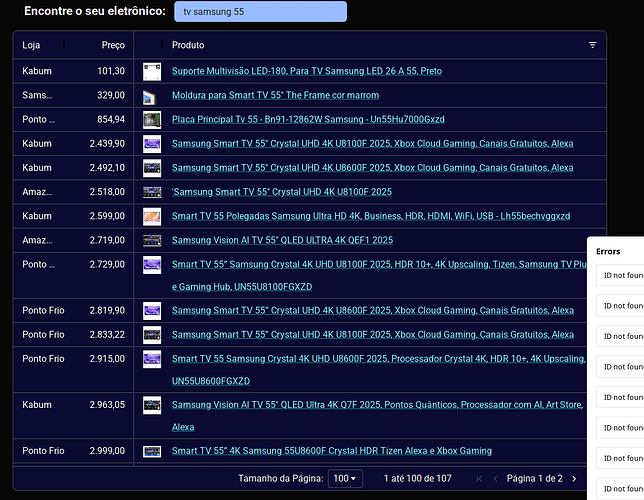Click the Kabum store cell in the 101,30 row
Image resolution: width=644 pixels, height=500 pixels.
[x=37, y=71]
